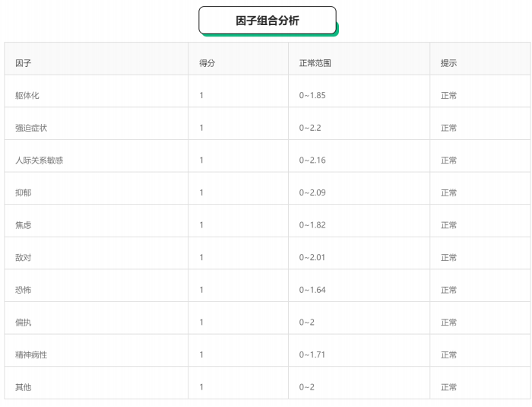This screenshot has height=407, width=532.
Task: Select the 躯体化 factor cell
Action: (27, 96)
